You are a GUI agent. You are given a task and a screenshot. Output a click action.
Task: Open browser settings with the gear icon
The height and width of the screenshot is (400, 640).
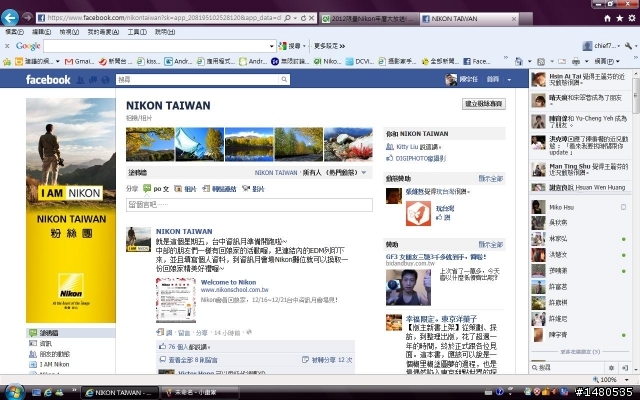(632, 18)
